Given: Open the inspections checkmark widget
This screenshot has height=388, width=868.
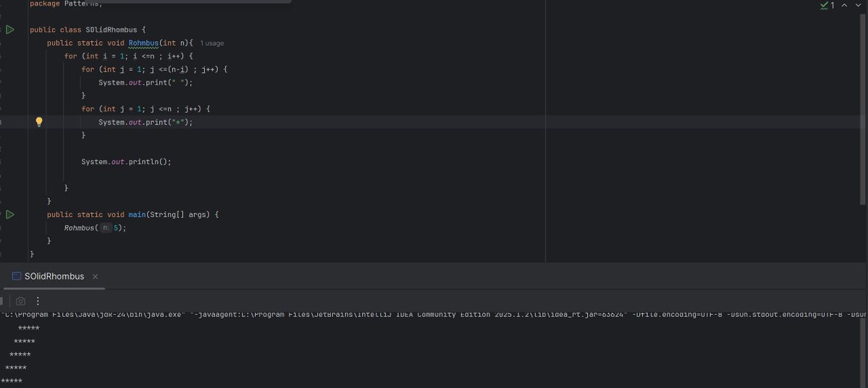Looking at the screenshot, I should [x=827, y=6].
